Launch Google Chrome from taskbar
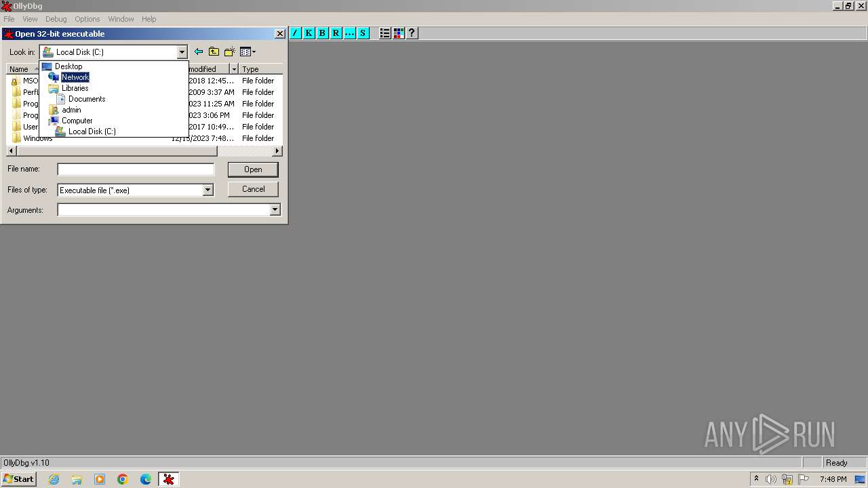This screenshot has width=868, height=488. (123, 479)
